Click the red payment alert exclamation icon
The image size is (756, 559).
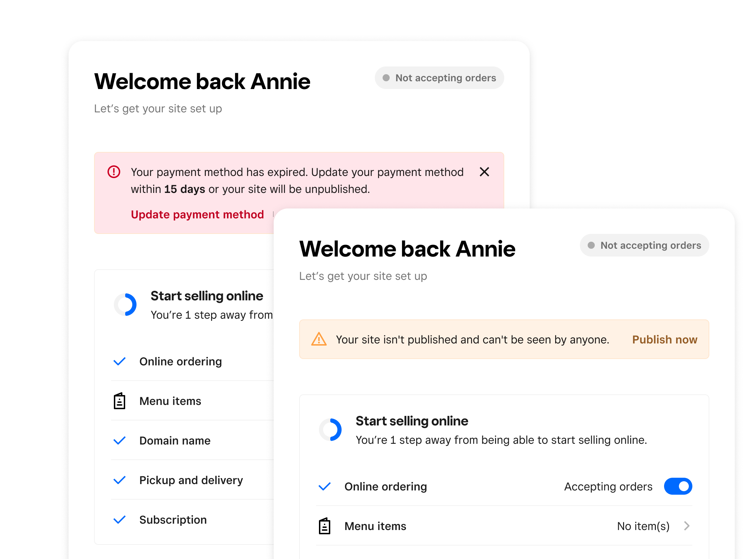point(114,172)
